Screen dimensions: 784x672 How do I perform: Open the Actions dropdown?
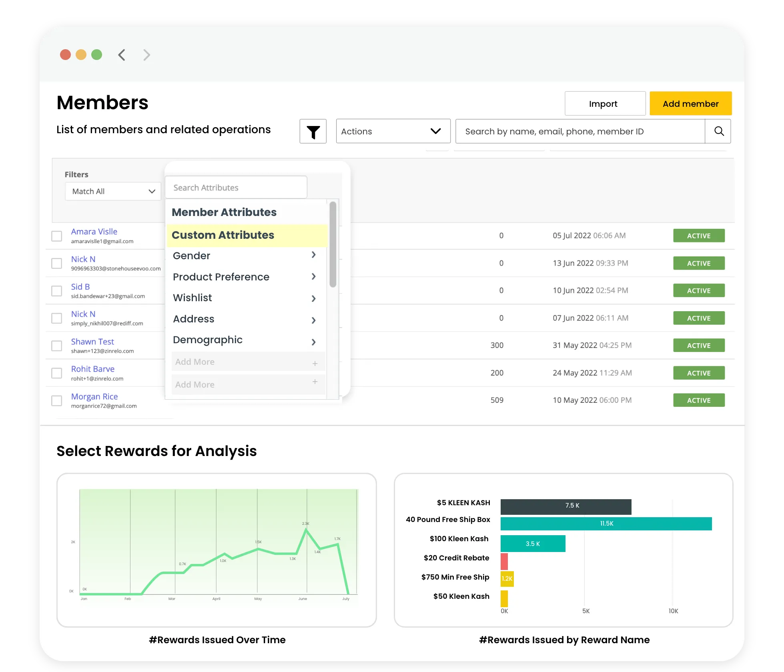click(x=393, y=131)
